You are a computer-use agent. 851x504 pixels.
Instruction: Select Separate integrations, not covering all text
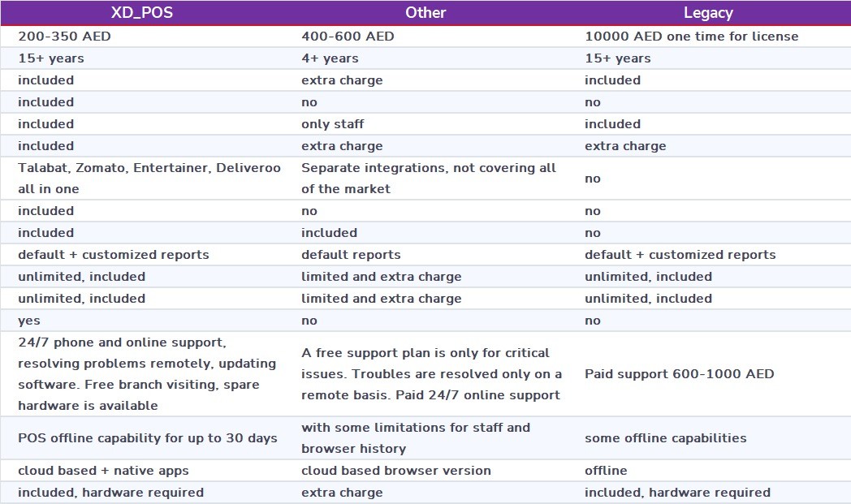pyautogui.click(x=428, y=168)
